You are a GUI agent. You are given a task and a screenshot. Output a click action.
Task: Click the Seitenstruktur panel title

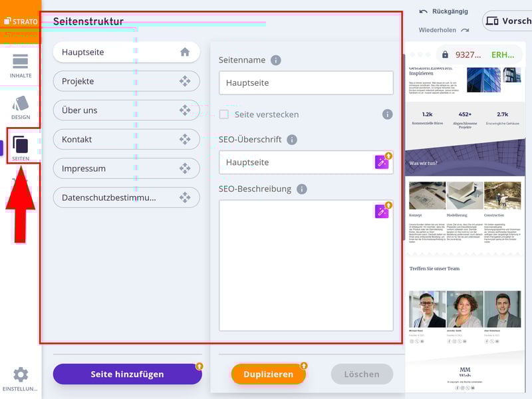click(x=88, y=21)
